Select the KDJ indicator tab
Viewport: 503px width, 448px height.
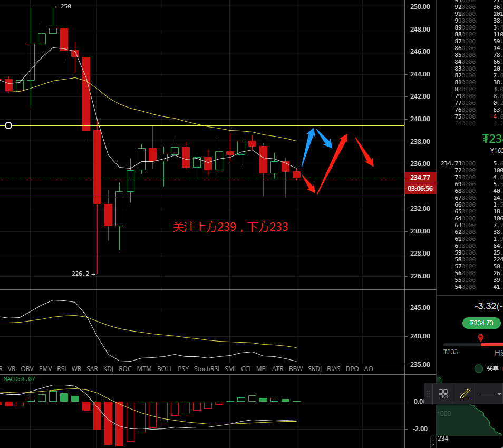tap(109, 369)
